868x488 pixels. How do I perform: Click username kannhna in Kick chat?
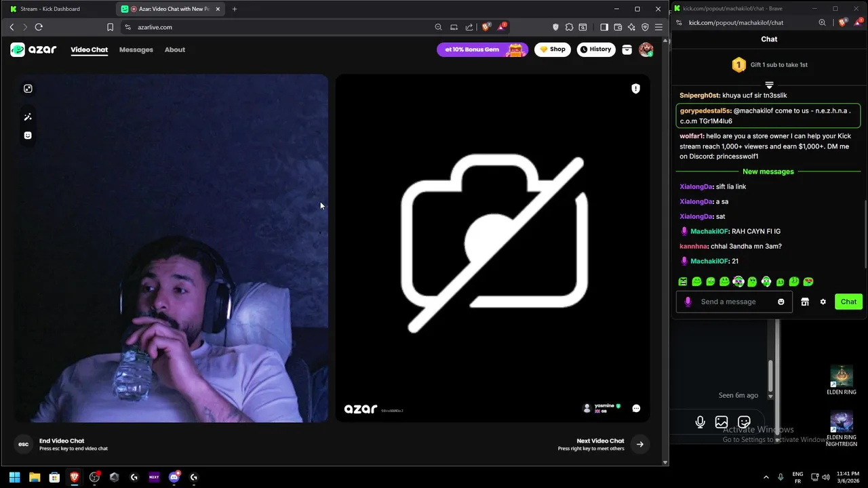[693, 246]
